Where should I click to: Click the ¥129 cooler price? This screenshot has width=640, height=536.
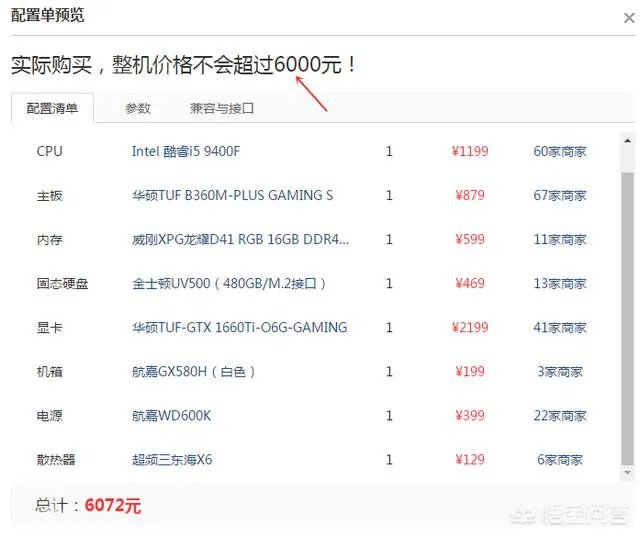tap(470, 460)
